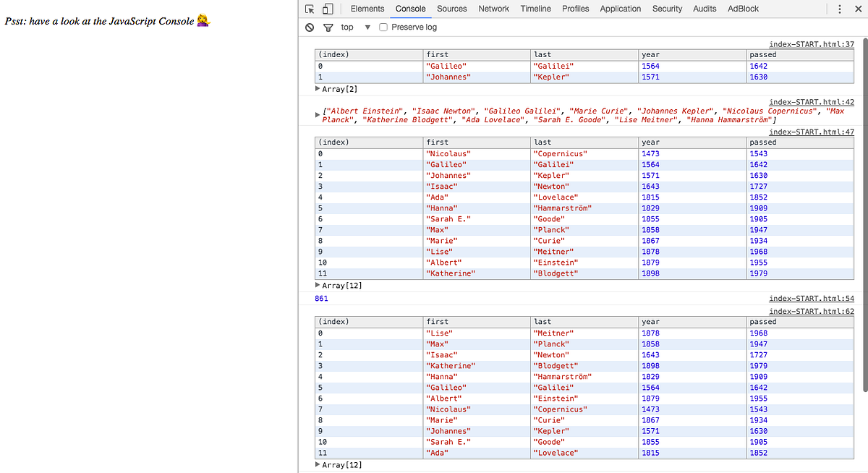Open the Network panel
The image size is (868, 473).
493,9
